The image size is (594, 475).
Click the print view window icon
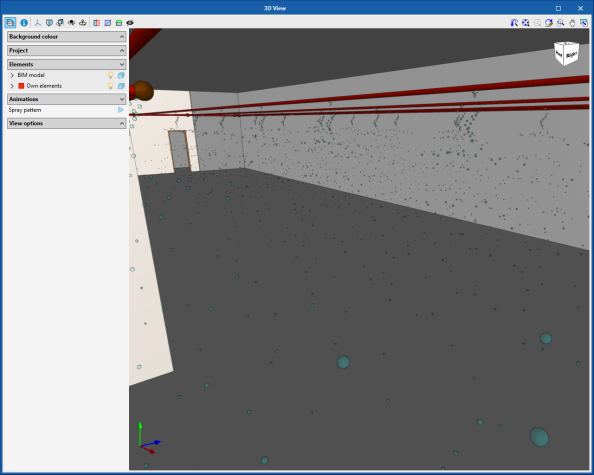point(584,23)
